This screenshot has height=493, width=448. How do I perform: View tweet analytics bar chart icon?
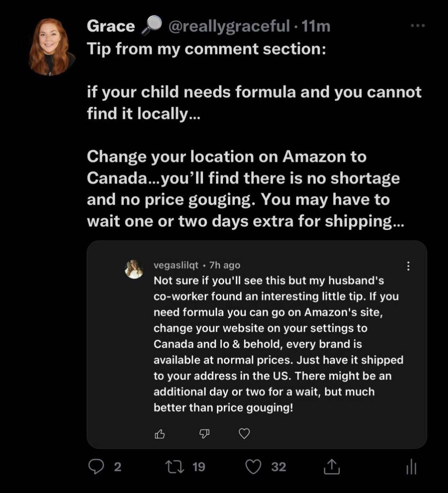411,467
